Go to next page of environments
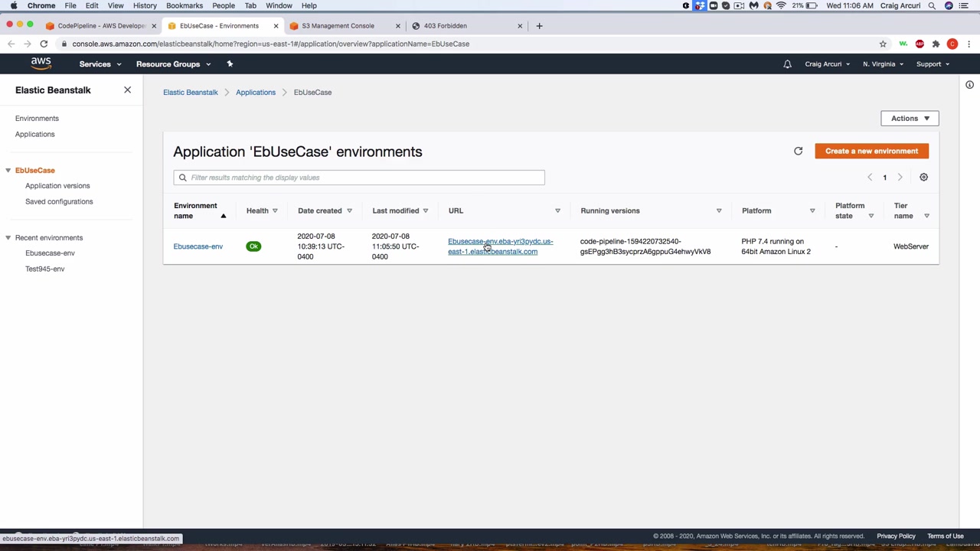The width and height of the screenshot is (980, 551). tap(900, 178)
